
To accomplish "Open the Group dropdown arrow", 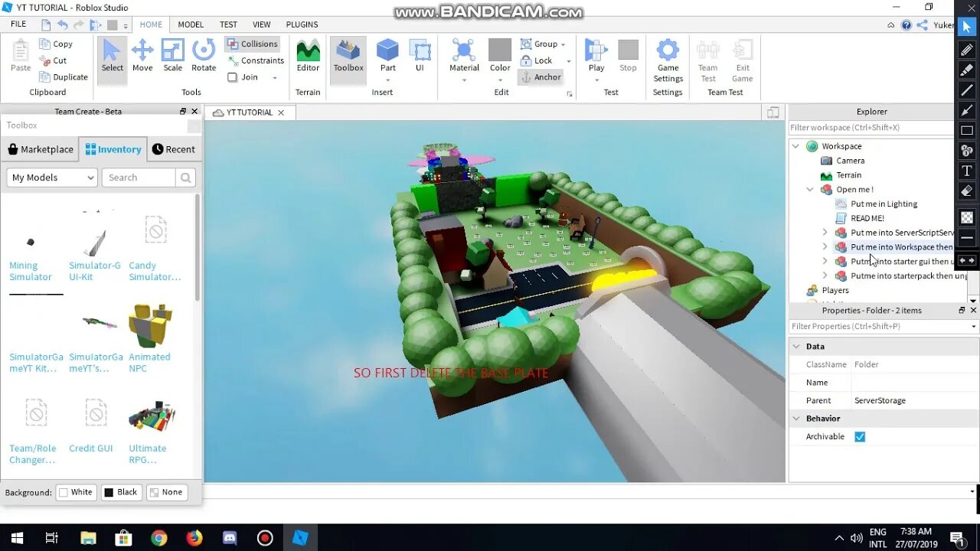I will [x=563, y=44].
